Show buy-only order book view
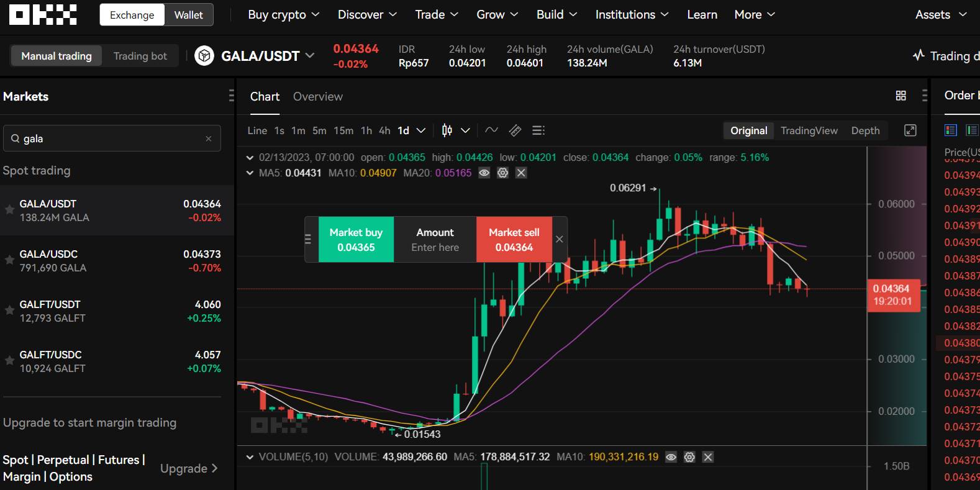980x490 pixels. tap(971, 130)
